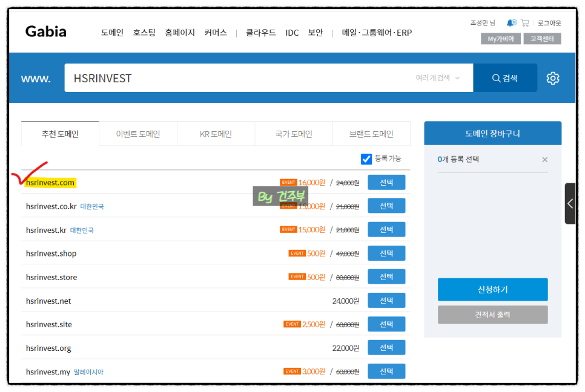The height and width of the screenshot is (392, 585).
Task: Click the EVENT badge on hsrinvest.my row
Action: tap(292, 371)
